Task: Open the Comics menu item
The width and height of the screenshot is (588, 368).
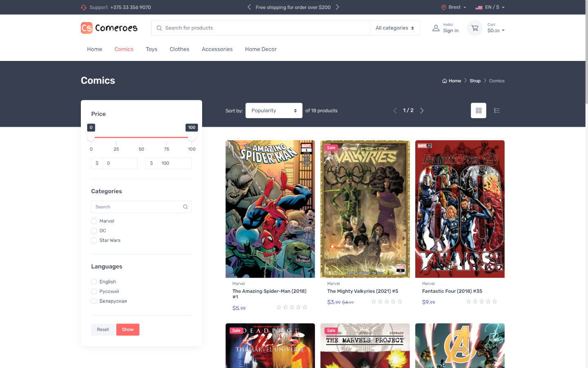Action: tap(124, 49)
